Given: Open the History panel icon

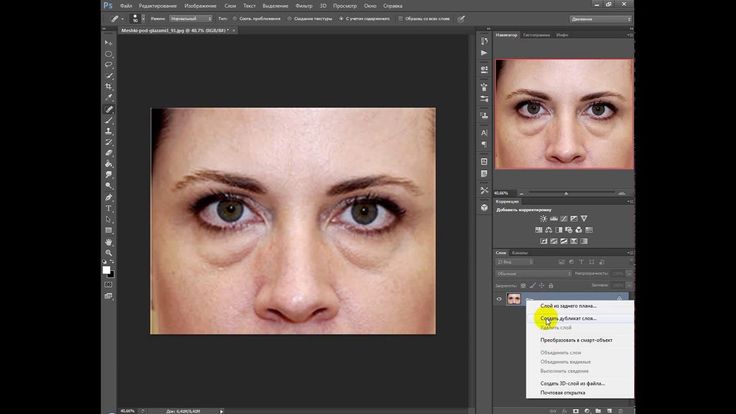Looking at the screenshot, I should tap(484, 41).
